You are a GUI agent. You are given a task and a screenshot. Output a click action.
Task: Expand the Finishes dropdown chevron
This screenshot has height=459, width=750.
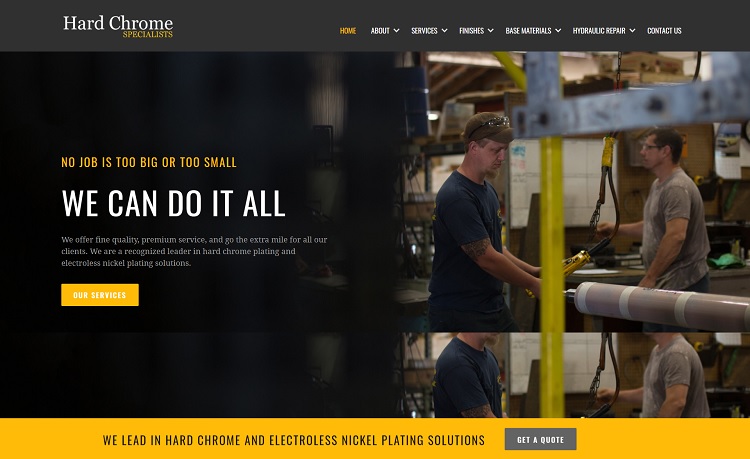[x=490, y=31]
